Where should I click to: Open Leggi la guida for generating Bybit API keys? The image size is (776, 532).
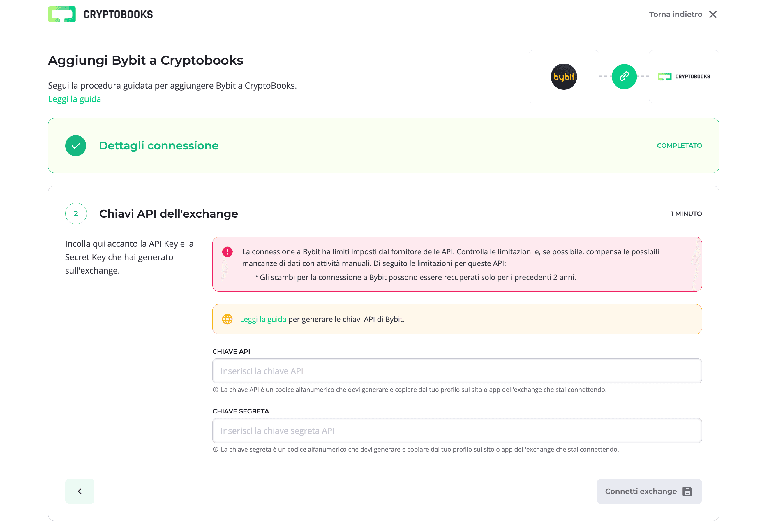click(263, 319)
